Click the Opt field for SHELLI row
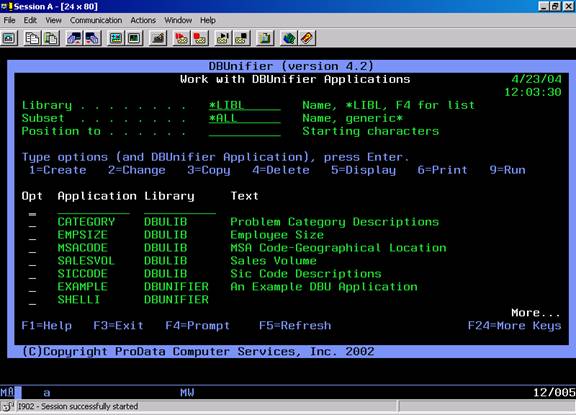 tap(32, 300)
